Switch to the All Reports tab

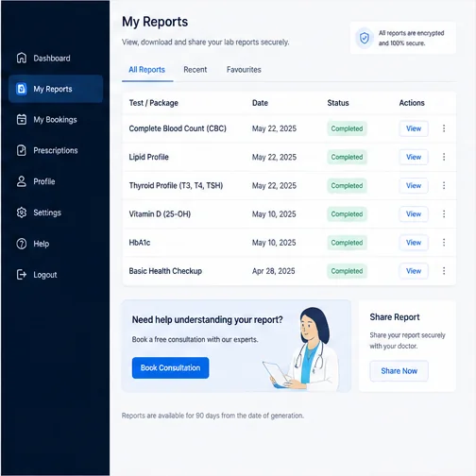147,70
